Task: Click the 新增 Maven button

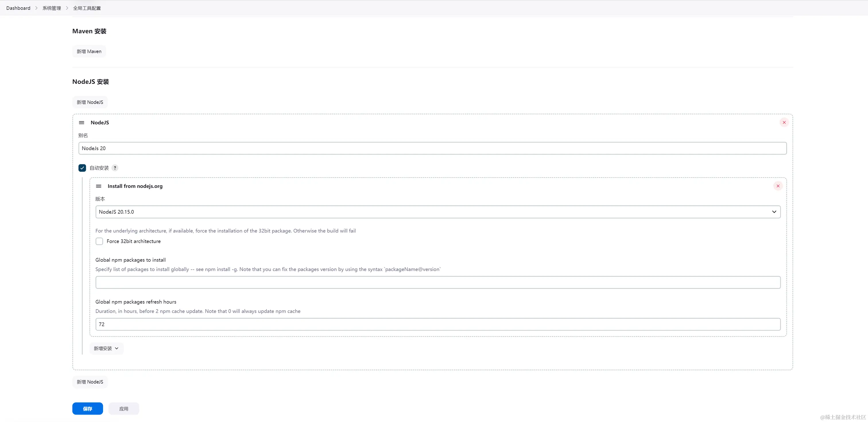Action: point(89,52)
